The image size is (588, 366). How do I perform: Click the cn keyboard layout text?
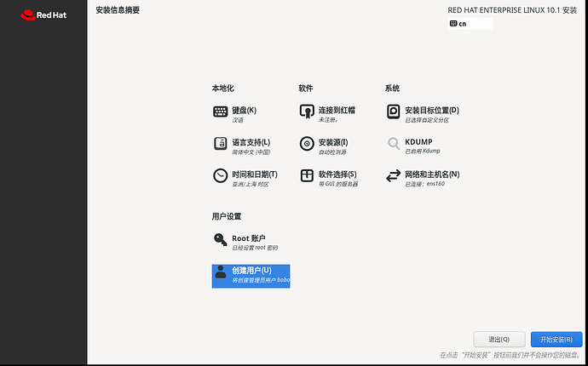pos(463,24)
